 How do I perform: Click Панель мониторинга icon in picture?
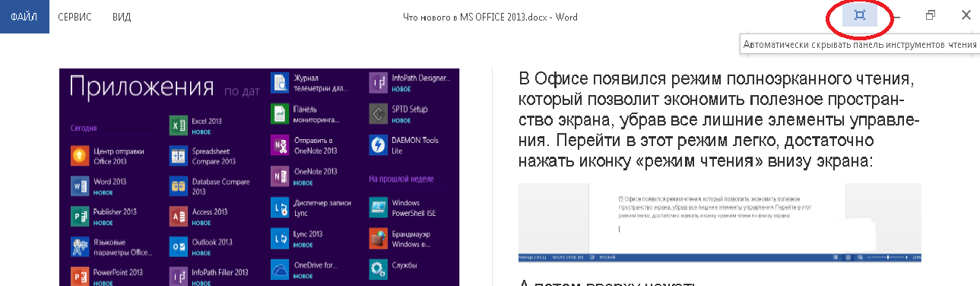coord(280,113)
